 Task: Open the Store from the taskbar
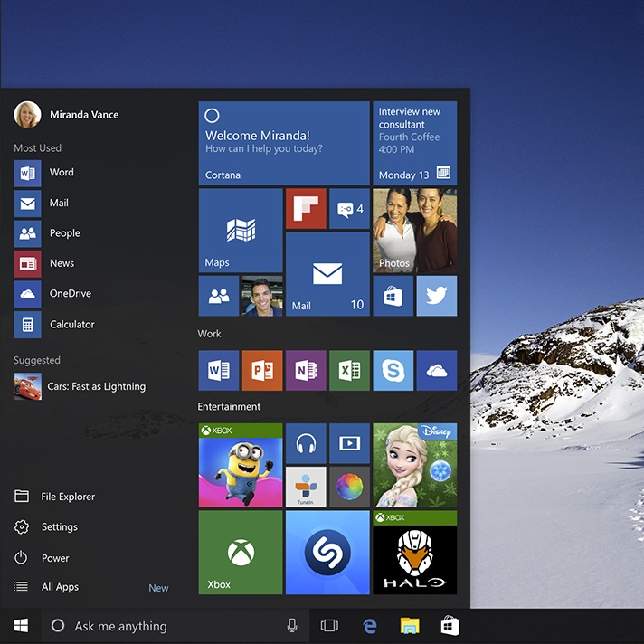click(450, 626)
